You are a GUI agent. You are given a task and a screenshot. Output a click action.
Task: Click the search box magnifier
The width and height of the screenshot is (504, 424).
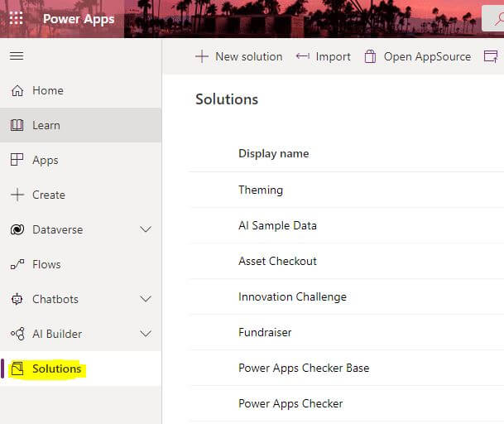point(499,19)
